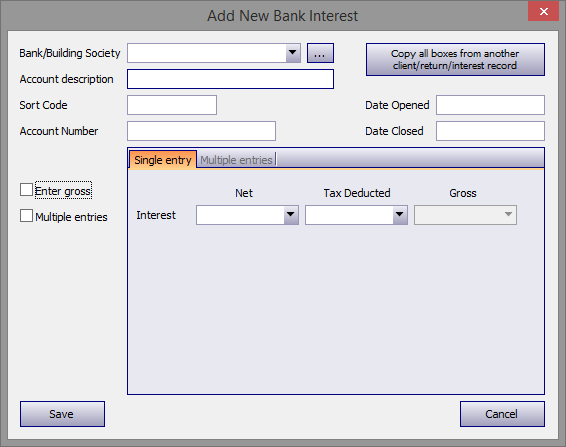Copy all boxes from another client record
Image resolution: width=566 pixels, height=447 pixels.
pyautogui.click(x=455, y=60)
